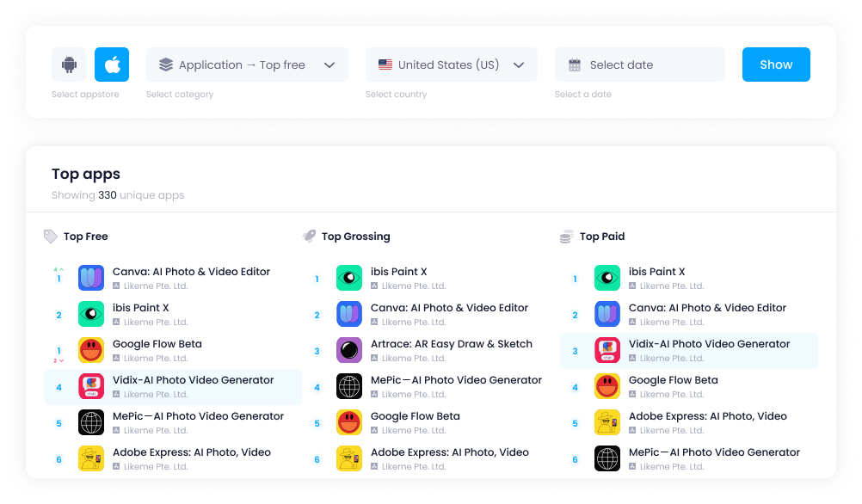Open Canva icon in Top Paid

point(607,314)
